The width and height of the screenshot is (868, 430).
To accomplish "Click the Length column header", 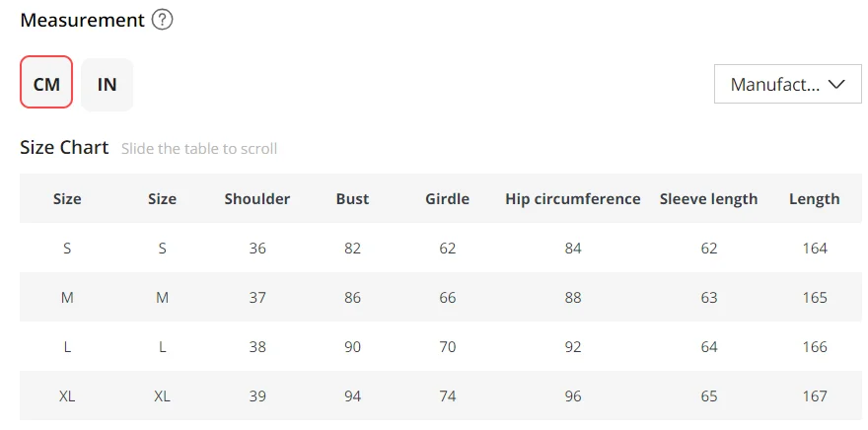I will [815, 198].
